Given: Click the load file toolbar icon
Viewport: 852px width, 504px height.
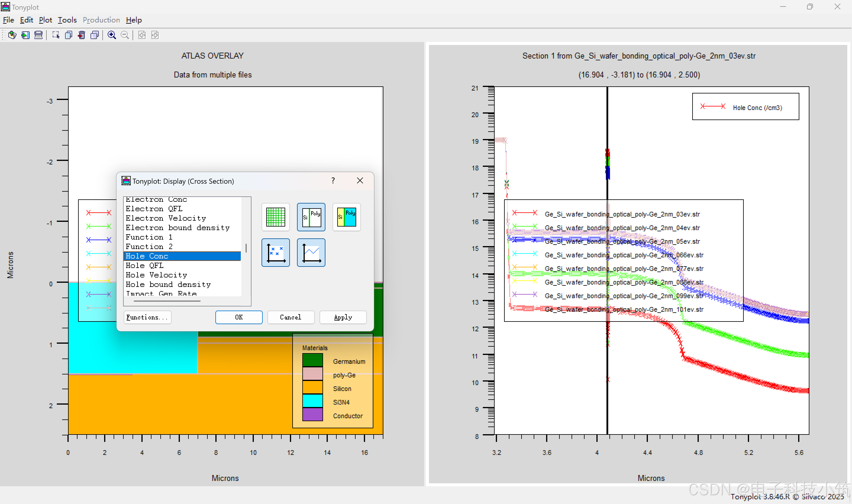Looking at the screenshot, I should [12, 35].
